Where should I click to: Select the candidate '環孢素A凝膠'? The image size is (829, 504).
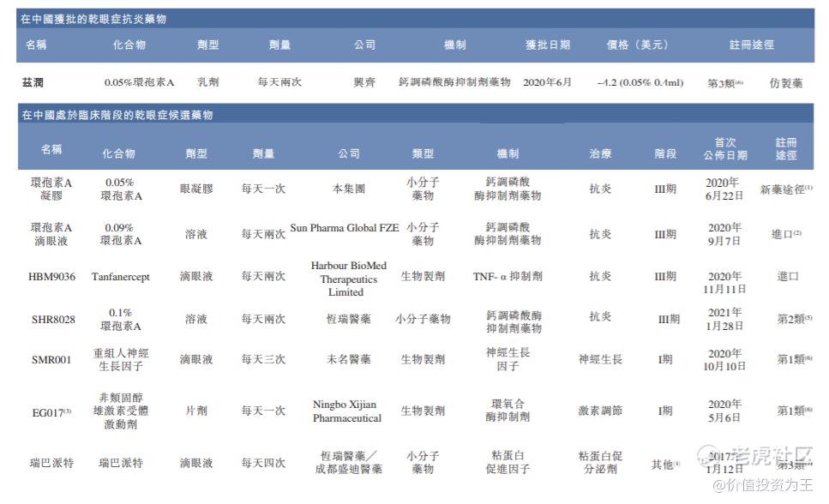click(51, 189)
